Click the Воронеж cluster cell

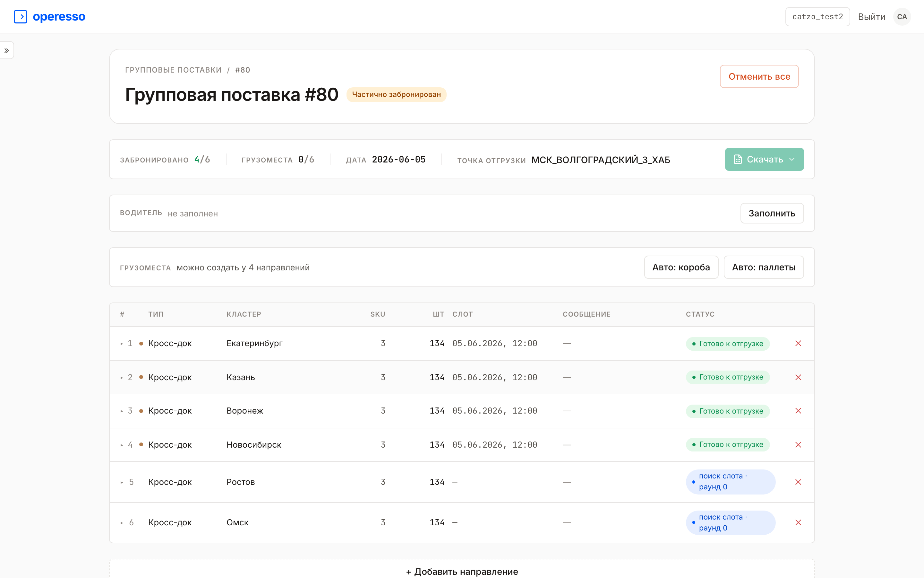[x=245, y=411]
